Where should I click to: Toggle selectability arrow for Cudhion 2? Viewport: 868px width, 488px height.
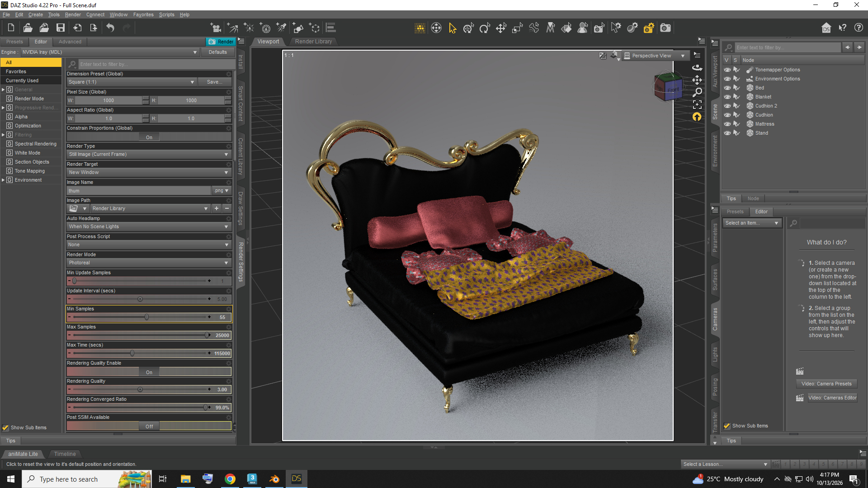pyautogui.click(x=736, y=106)
